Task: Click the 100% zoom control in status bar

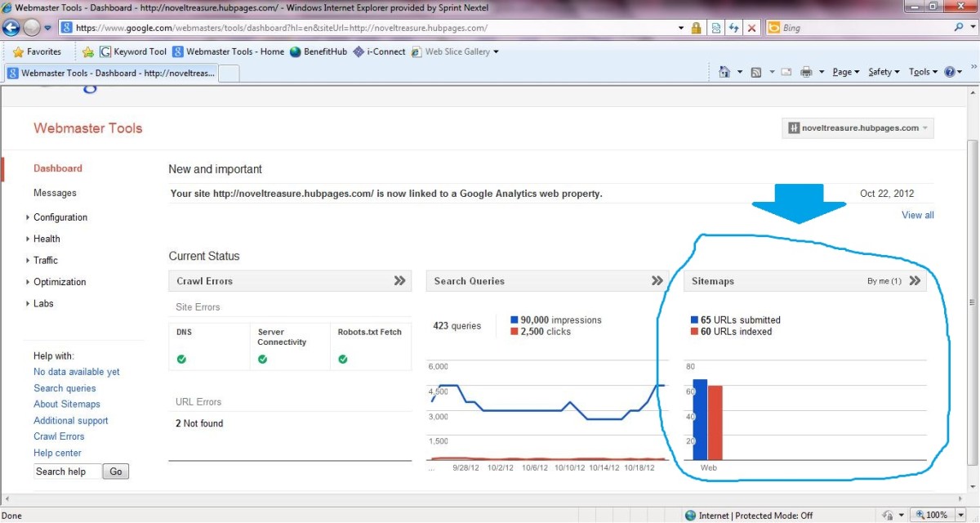Action: coord(933,515)
